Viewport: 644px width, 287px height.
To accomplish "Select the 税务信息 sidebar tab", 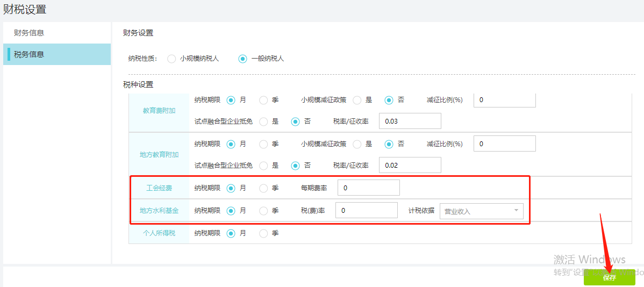I will pos(29,54).
